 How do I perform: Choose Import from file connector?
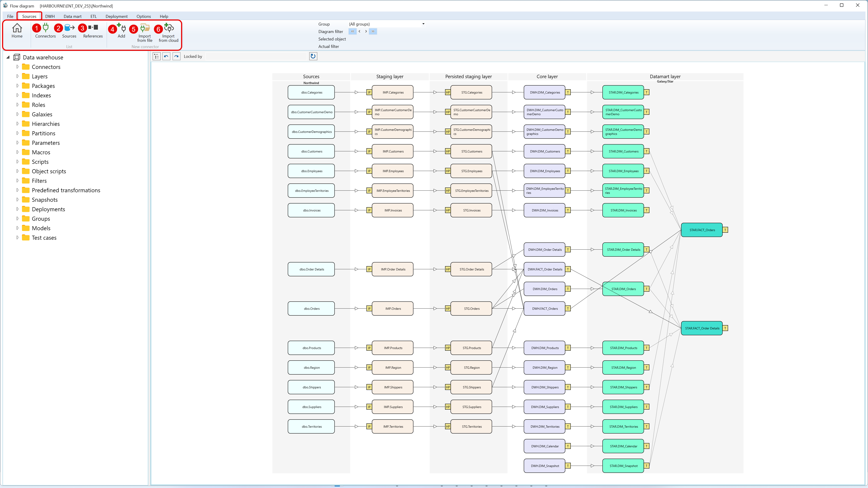145,33
